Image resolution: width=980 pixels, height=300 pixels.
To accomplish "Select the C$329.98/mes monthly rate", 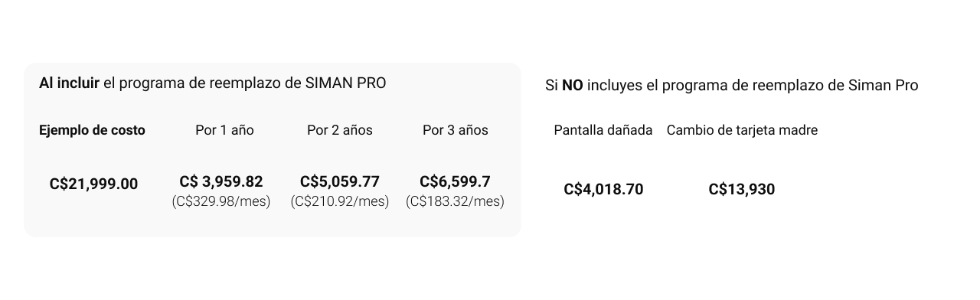I will [x=221, y=202].
